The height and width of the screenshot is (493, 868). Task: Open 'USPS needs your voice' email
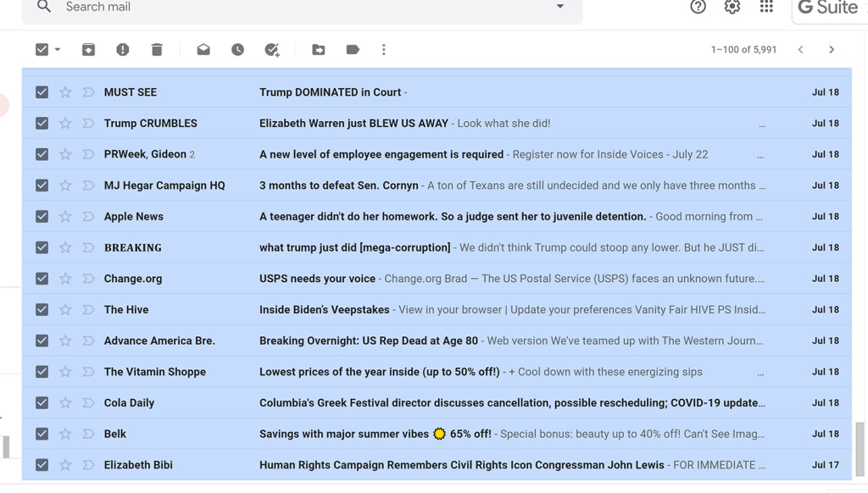point(317,279)
